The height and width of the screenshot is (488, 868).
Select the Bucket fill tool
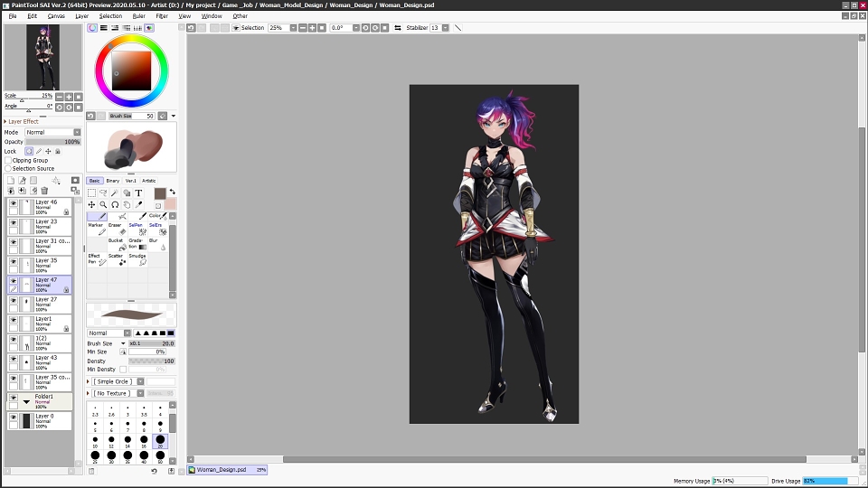118,245
